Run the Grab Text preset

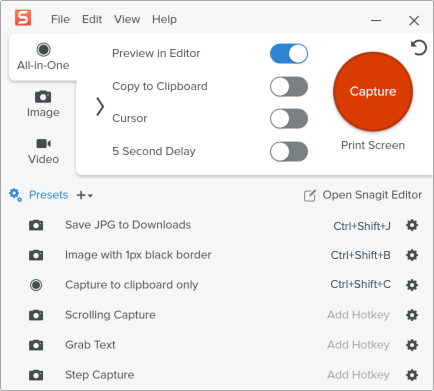coord(90,345)
